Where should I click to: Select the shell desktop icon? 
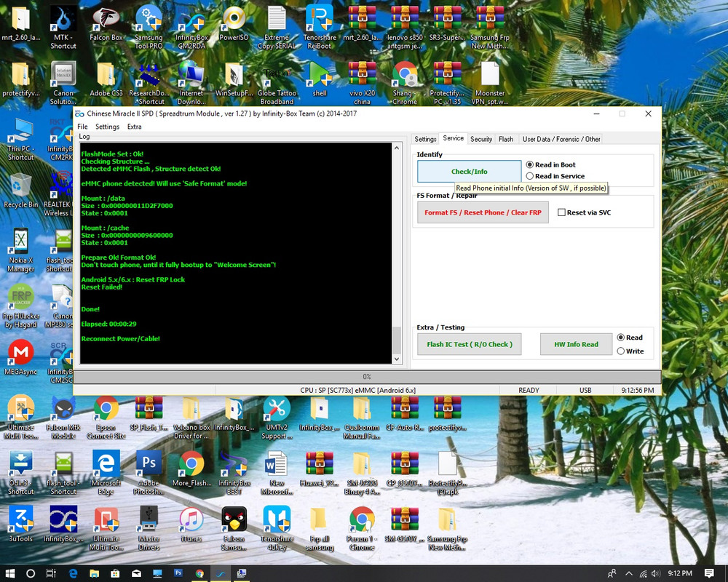[320, 79]
